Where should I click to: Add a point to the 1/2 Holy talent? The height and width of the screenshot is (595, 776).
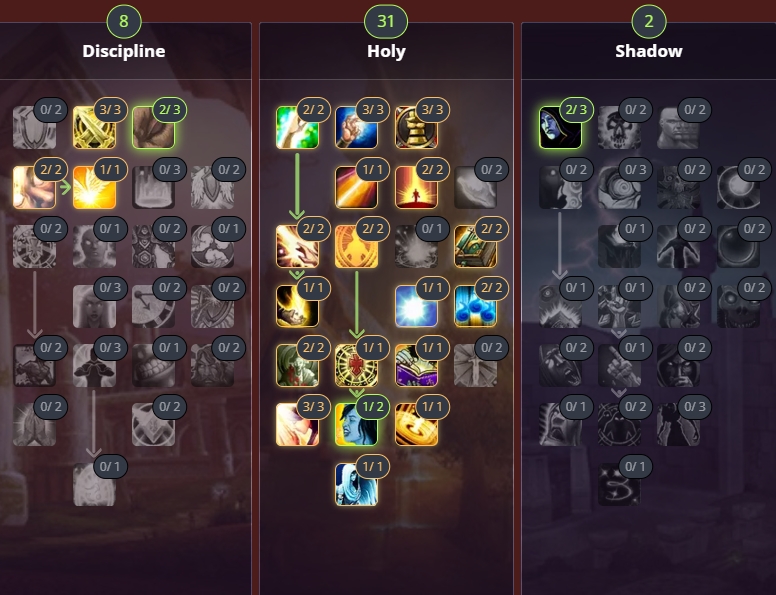tap(356, 425)
